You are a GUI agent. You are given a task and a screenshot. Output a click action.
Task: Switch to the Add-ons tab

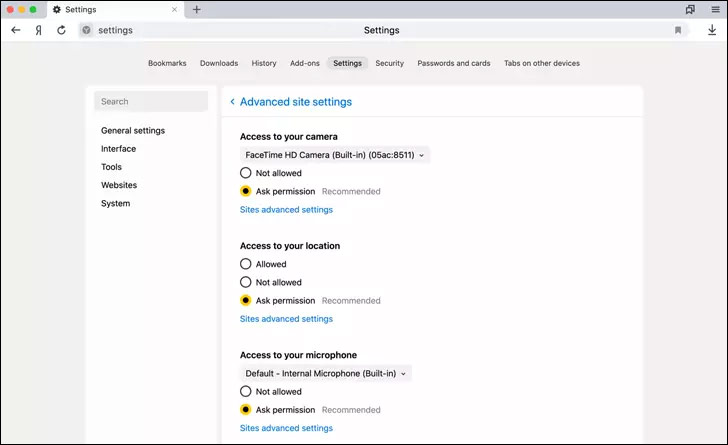tap(304, 63)
